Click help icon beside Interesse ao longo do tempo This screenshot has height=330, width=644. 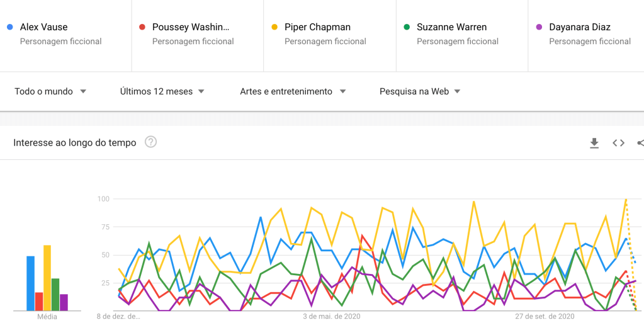pos(150,142)
